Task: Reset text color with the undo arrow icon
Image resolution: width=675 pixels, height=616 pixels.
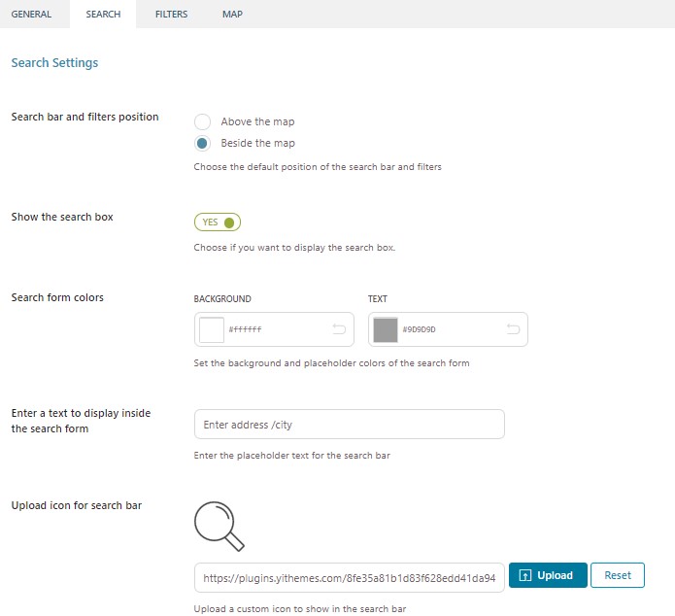Action: [x=513, y=329]
